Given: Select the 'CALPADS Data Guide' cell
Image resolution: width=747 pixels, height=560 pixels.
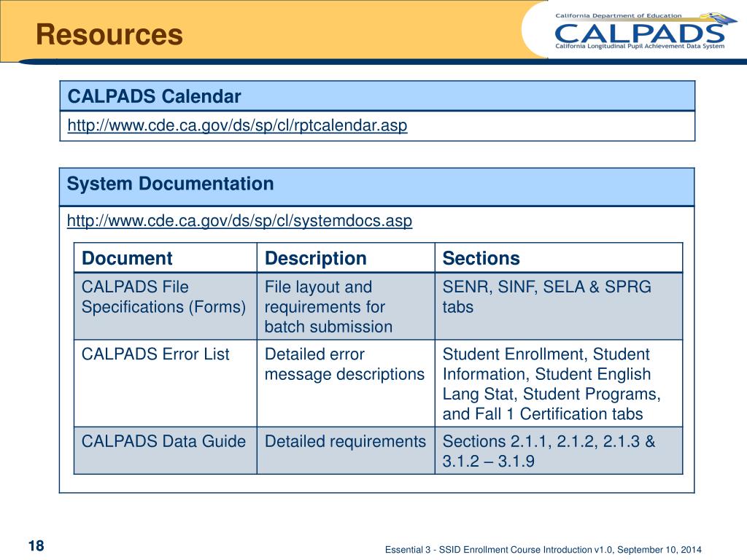Looking at the screenshot, I should click(166, 451).
